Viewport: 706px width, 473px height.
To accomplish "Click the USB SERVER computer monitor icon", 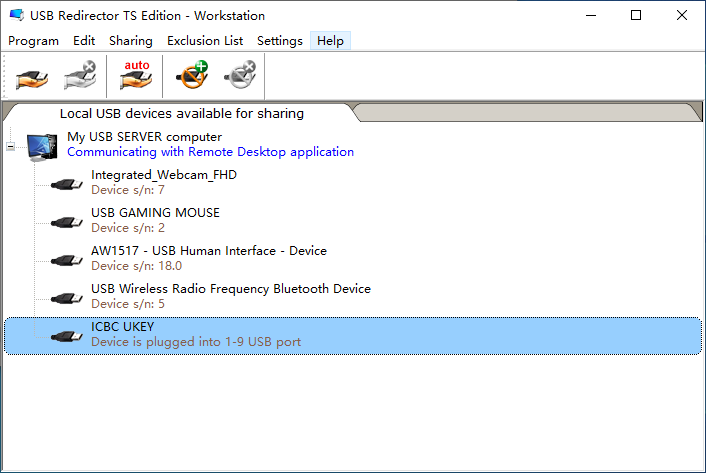I will [x=42, y=147].
